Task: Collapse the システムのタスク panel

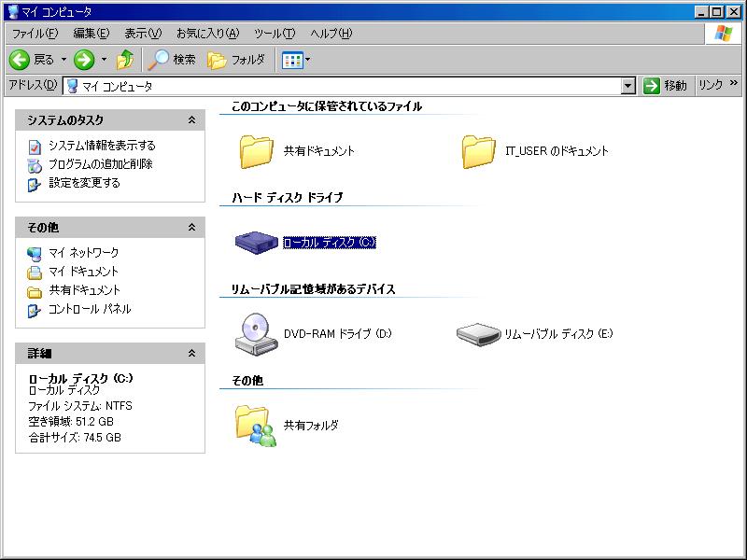Action: tap(191, 120)
